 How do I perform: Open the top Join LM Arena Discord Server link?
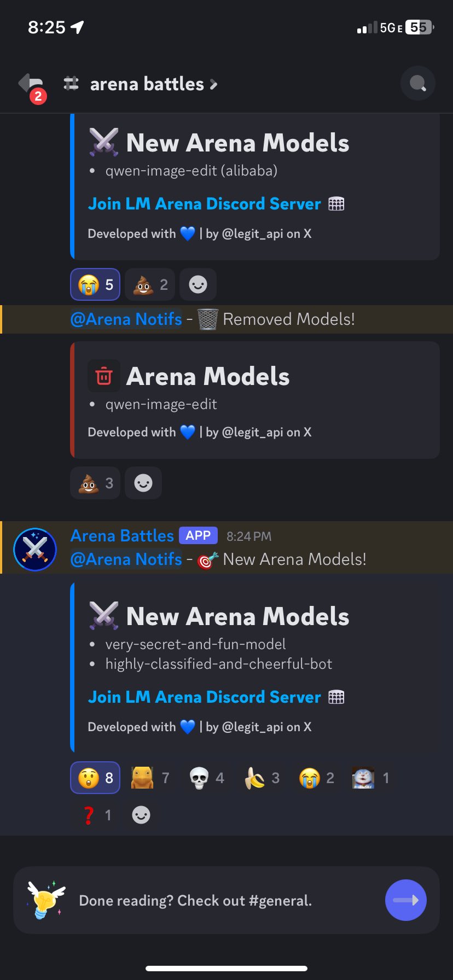[205, 204]
